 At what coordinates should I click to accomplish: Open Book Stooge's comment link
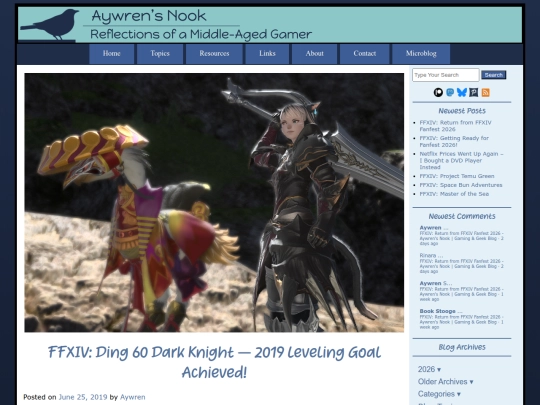coord(461,319)
